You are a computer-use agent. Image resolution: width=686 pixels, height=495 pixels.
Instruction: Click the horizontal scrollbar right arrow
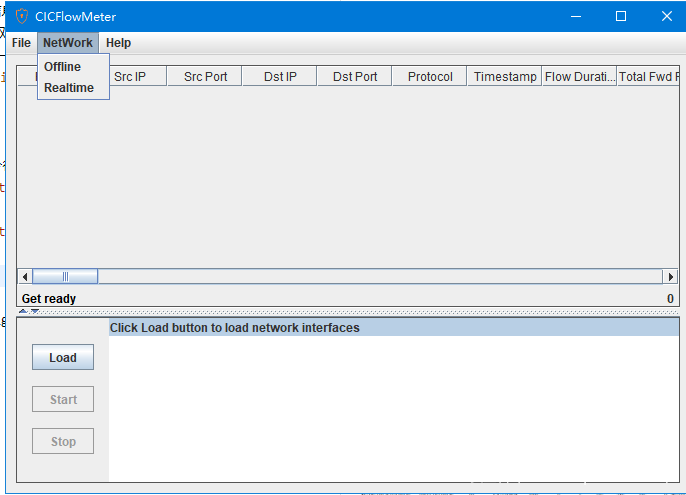pos(671,276)
